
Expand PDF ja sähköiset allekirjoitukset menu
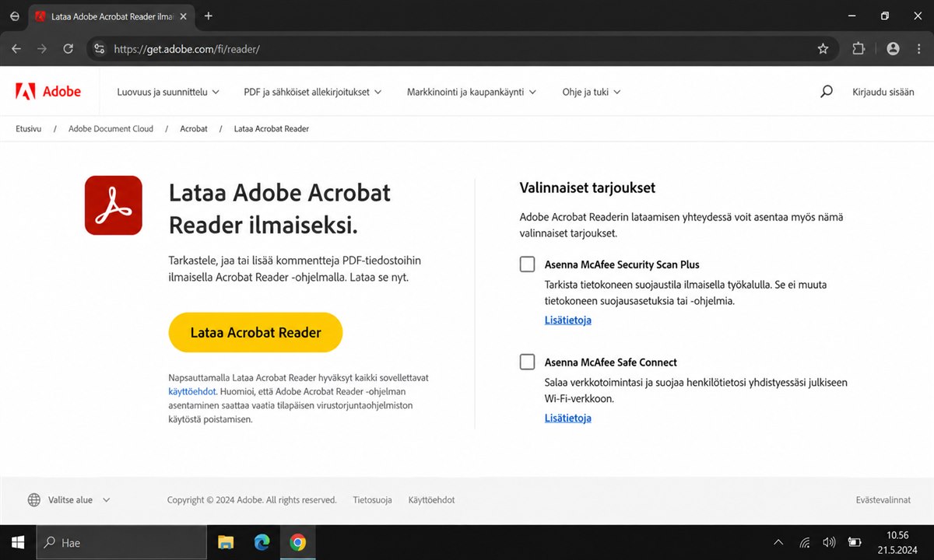313,92
